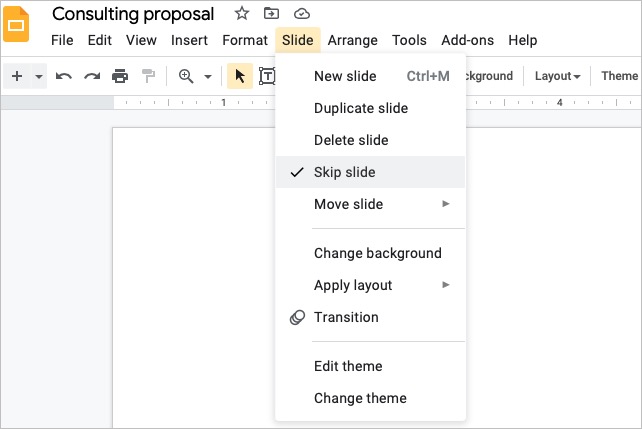Click the Theme toolbar button
This screenshot has height=429, width=642.
coord(619,76)
